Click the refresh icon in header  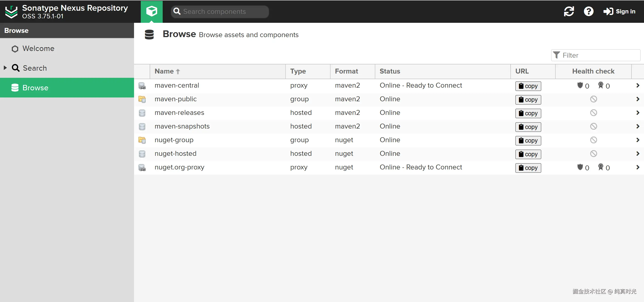[569, 11]
